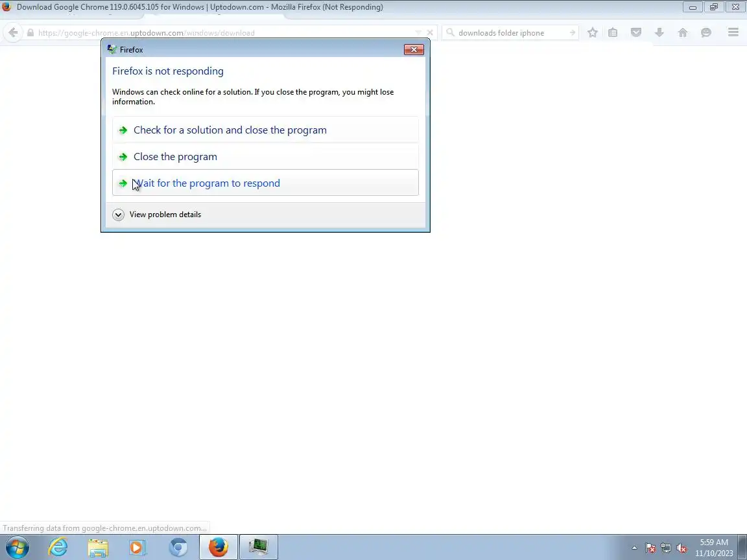Close the Firefox not responding dialog
Viewport: 747px width, 560px height.
414,49
